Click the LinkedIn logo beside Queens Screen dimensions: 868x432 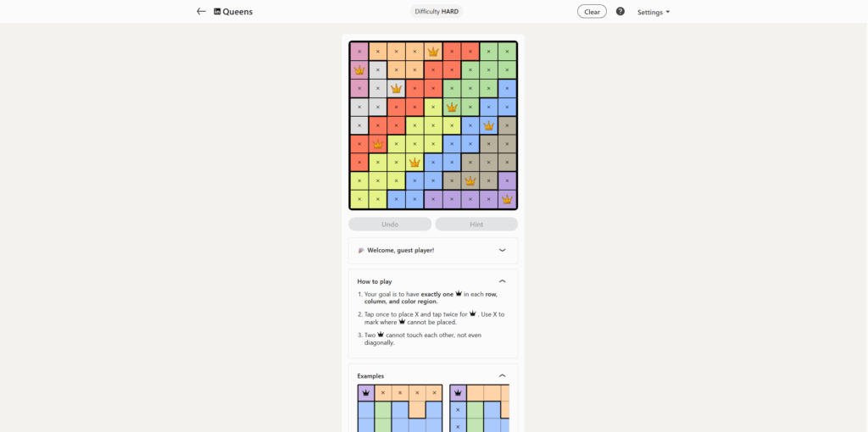point(217,12)
